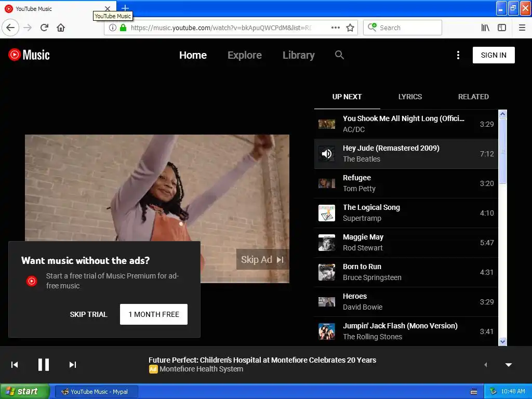Image resolution: width=532 pixels, height=399 pixels.
Task: Click the small left arrow in player bar
Action: click(x=486, y=365)
